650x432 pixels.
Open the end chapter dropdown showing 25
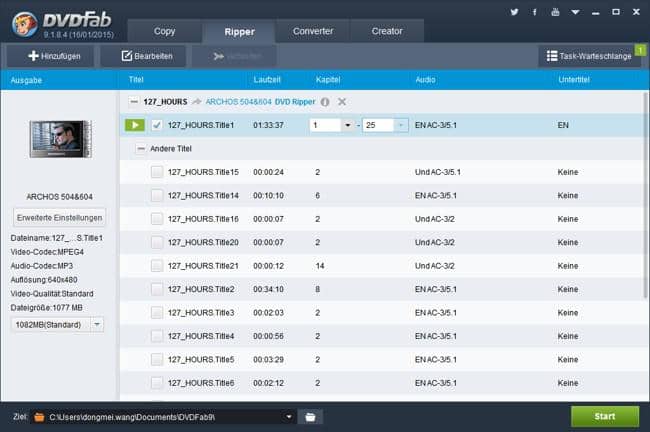tap(400, 125)
